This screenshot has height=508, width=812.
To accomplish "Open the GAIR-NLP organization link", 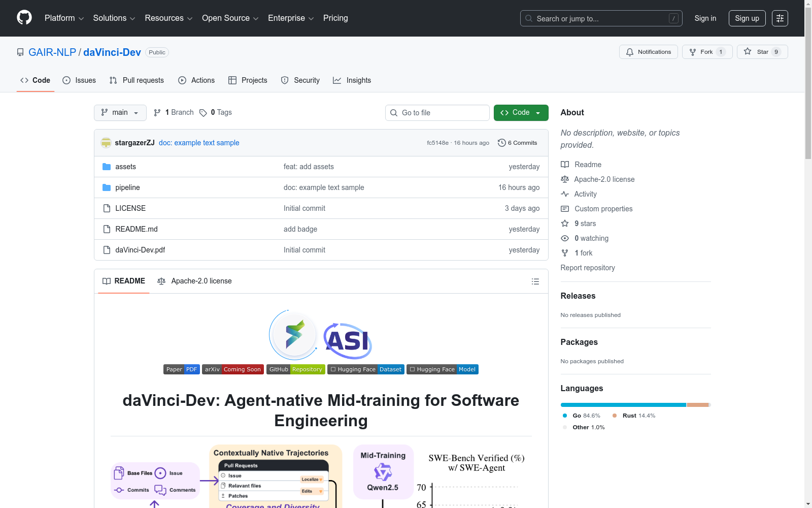I will click(x=52, y=52).
